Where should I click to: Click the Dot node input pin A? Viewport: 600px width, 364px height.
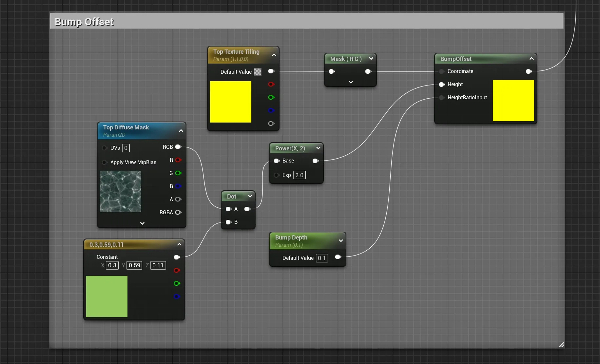tap(228, 209)
